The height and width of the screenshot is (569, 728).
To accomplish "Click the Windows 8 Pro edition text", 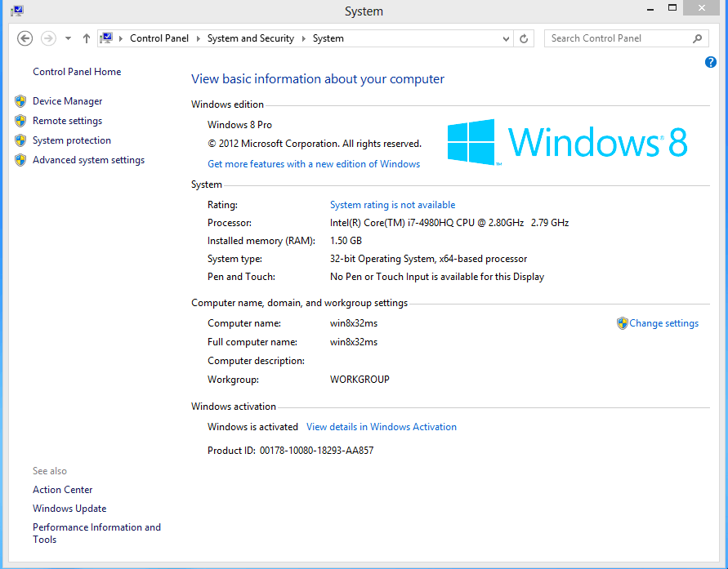I will point(239,125).
